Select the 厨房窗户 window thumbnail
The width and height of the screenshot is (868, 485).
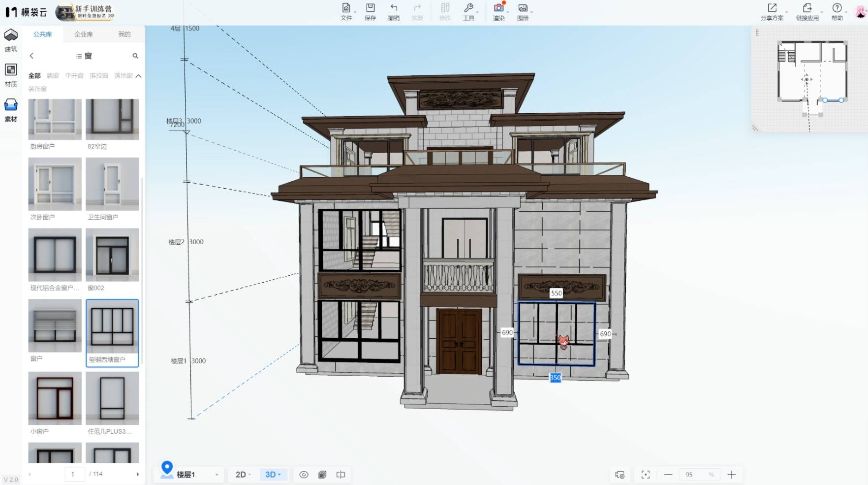click(x=55, y=119)
